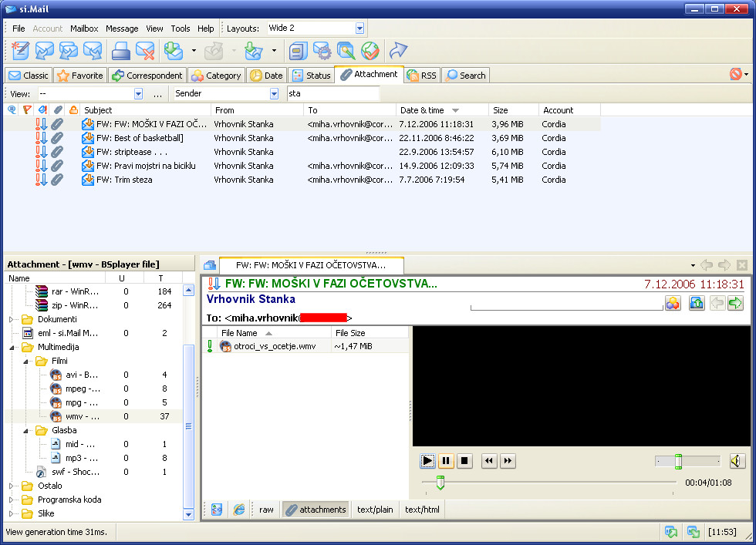This screenshot has width=756, height=545.
Task: Click the priority column header icon
Action: point(42,110)
